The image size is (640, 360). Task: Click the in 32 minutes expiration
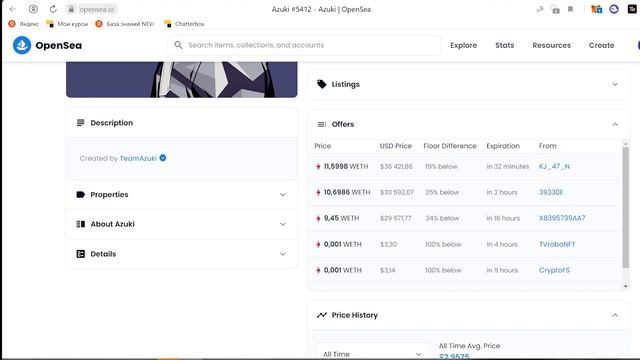pyautogui.click(x=507, y=167)
